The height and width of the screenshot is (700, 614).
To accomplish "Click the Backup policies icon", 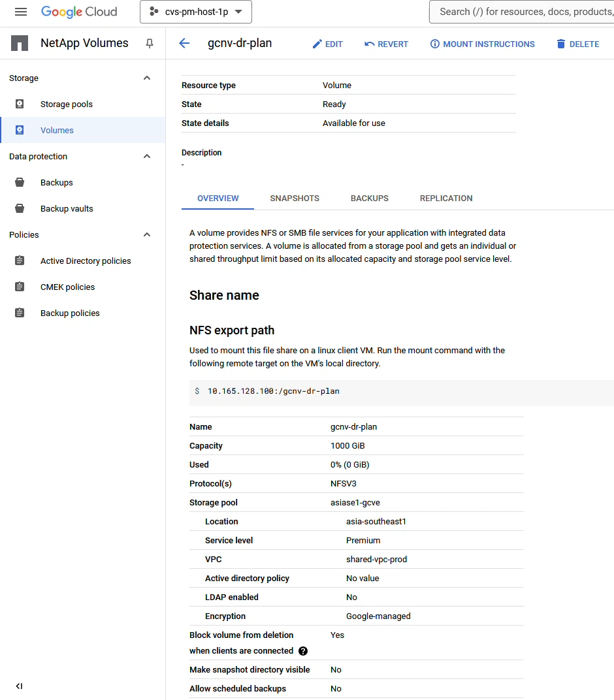I will (x=20, y=313).
